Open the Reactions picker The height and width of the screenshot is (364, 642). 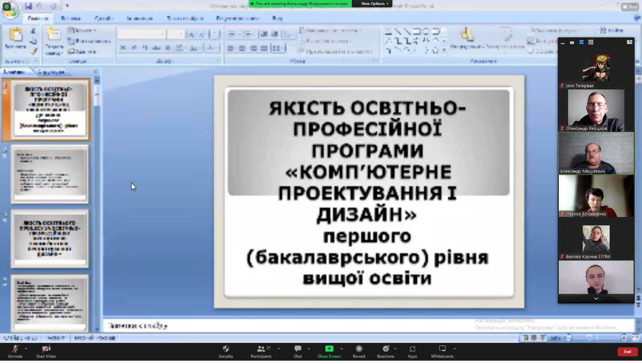pyautogui.click(x=386, y=351)
